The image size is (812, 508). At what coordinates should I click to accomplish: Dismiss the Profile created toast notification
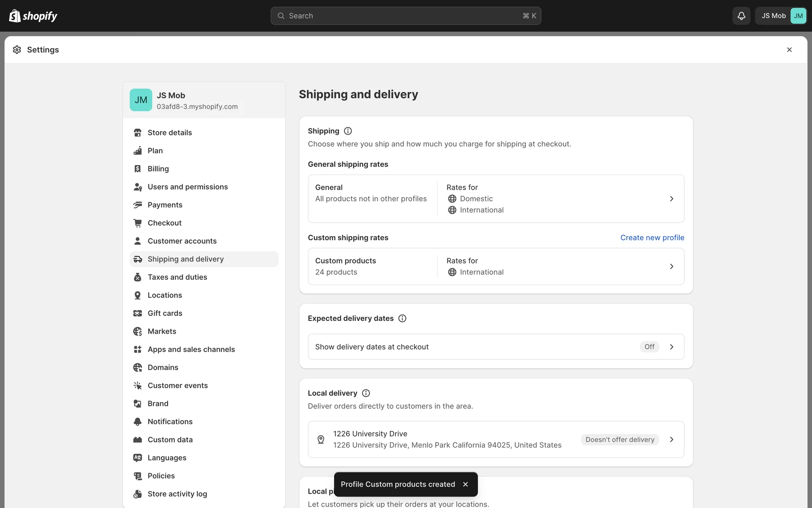pos(465,484)
